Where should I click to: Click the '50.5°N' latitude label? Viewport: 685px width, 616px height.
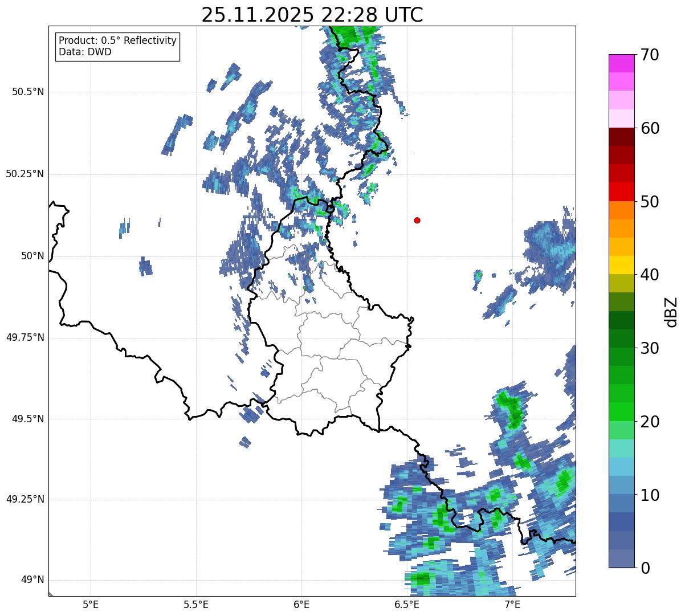28,92
